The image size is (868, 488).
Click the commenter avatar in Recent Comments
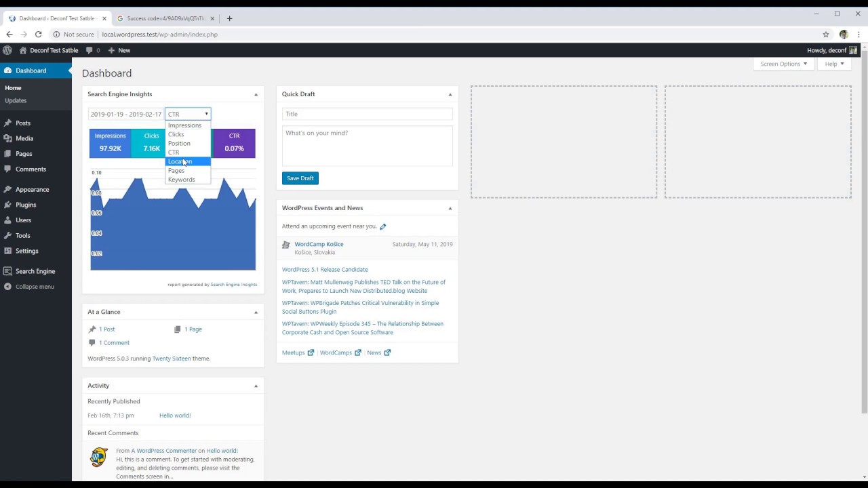point(99,457)
